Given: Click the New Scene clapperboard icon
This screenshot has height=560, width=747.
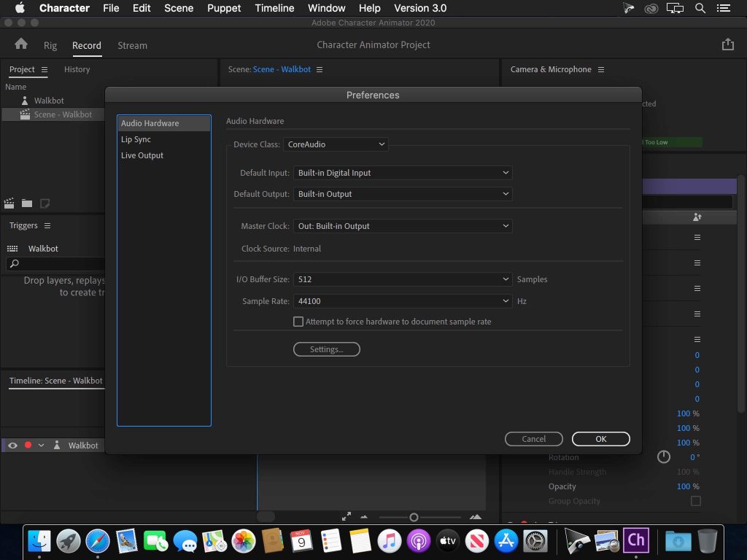Looking at the screenshot, I should pyautogui.click(x=9, y=203).
